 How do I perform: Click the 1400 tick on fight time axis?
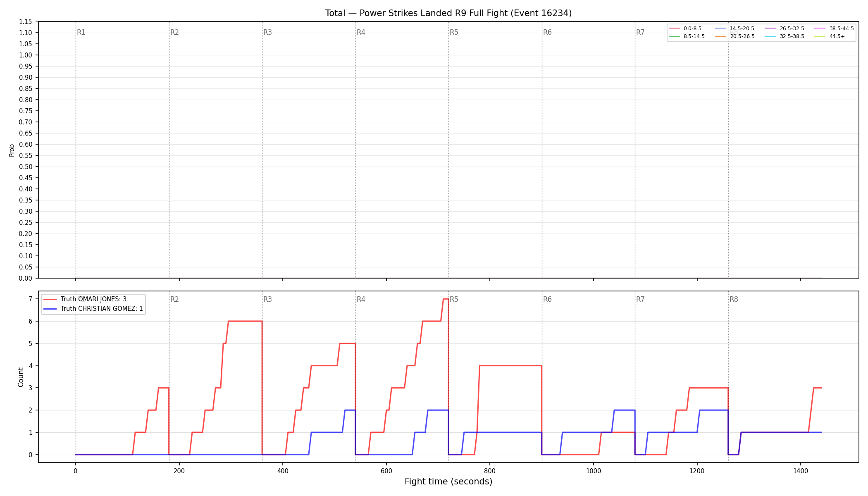coord(801,470)
